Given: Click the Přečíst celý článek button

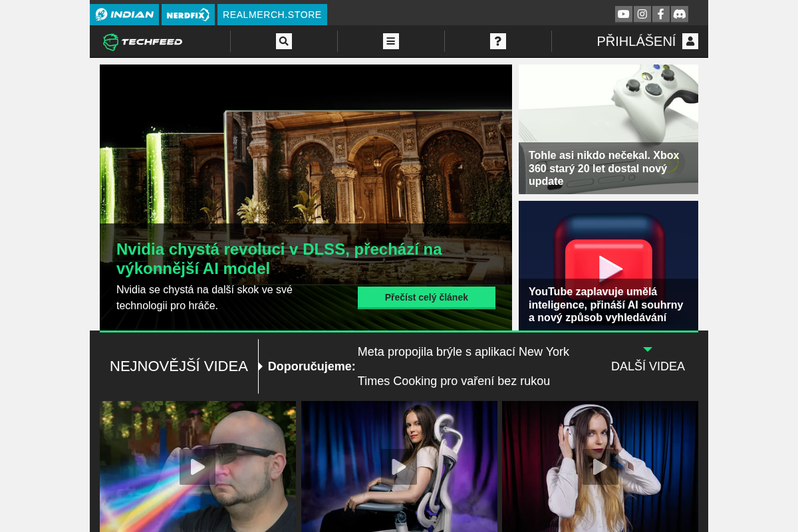Looking at the screenshot, I should point(426,297).
